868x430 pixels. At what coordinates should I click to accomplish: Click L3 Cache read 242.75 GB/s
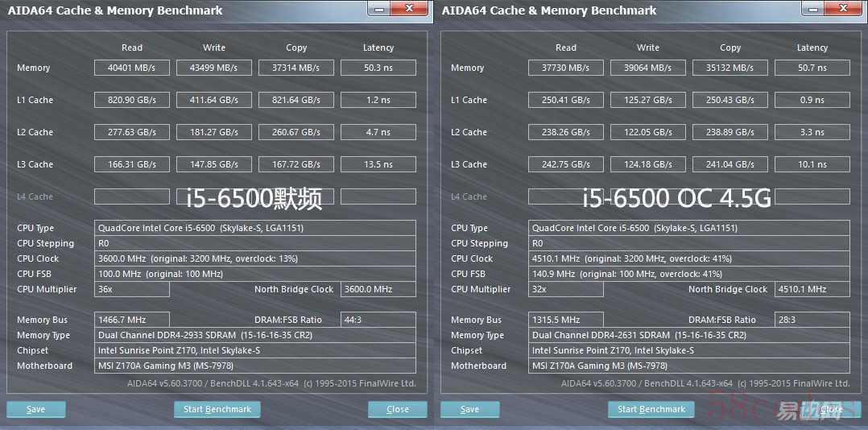(566, 163)
